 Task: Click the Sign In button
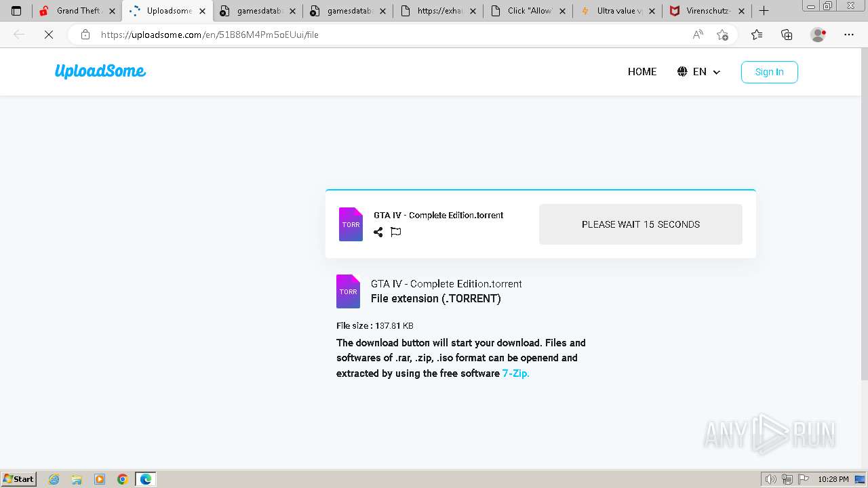pos(770,72)
